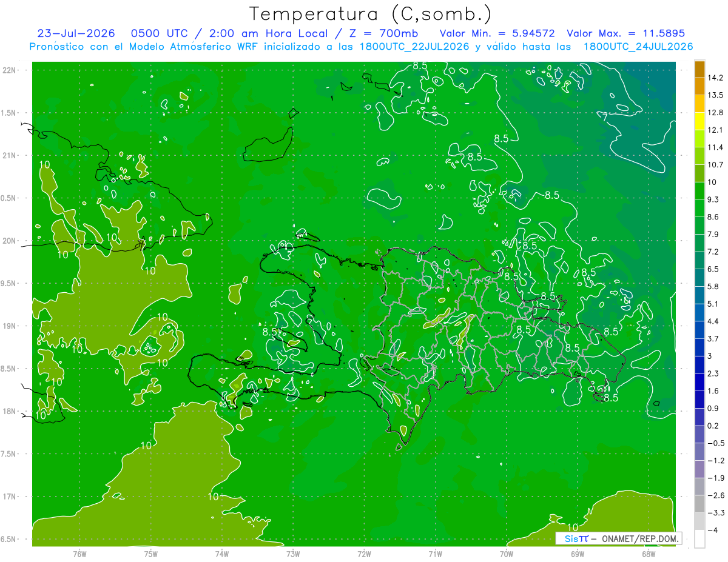Click the '14.2' colorbar value
The width and height of the screenshot is (728, 562).
pos(716,78)
